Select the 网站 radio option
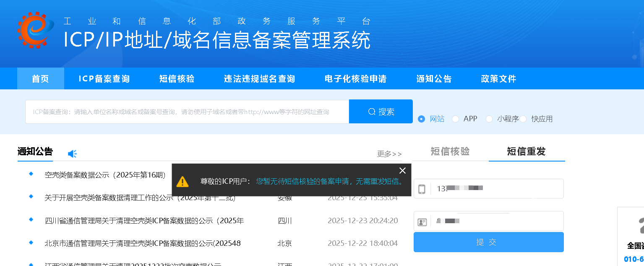Viewport: 644px width, 266px height. 422,119
